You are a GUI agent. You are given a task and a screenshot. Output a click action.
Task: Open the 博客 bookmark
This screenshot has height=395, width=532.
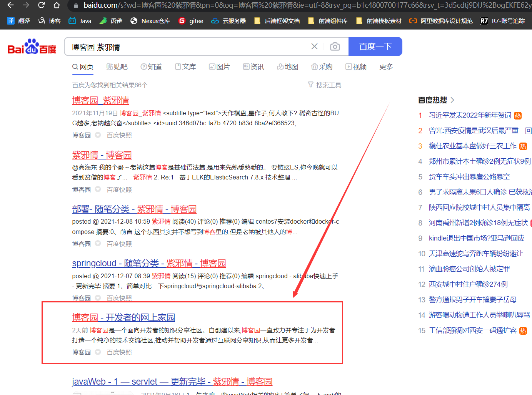[x=49, y=21]
